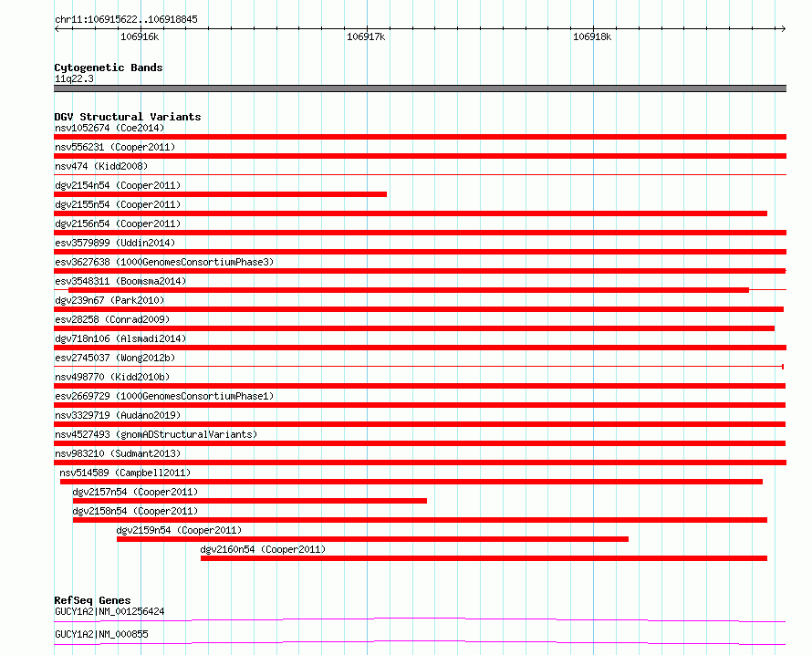Screen dimensions: 812x655
Task: Open nsv4527493 (gnomADStructuralVariants) label
Action: click(x=156, y=434)
